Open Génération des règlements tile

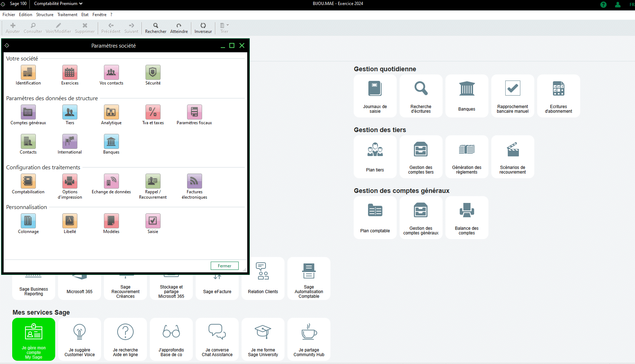[x=467, y=157]
